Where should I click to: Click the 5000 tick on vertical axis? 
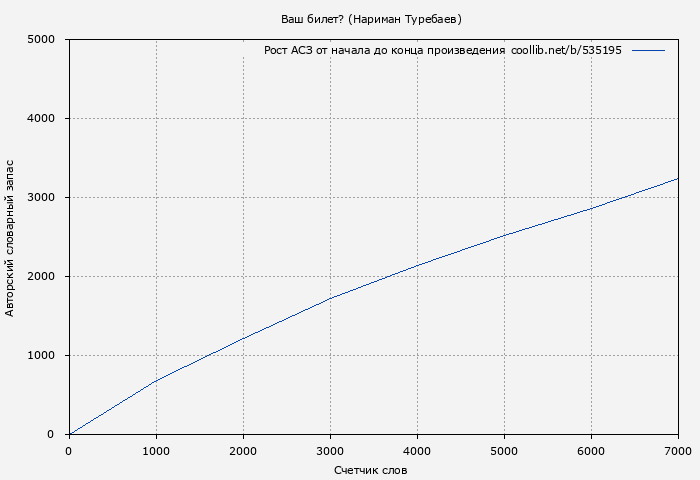pos(48,40)
